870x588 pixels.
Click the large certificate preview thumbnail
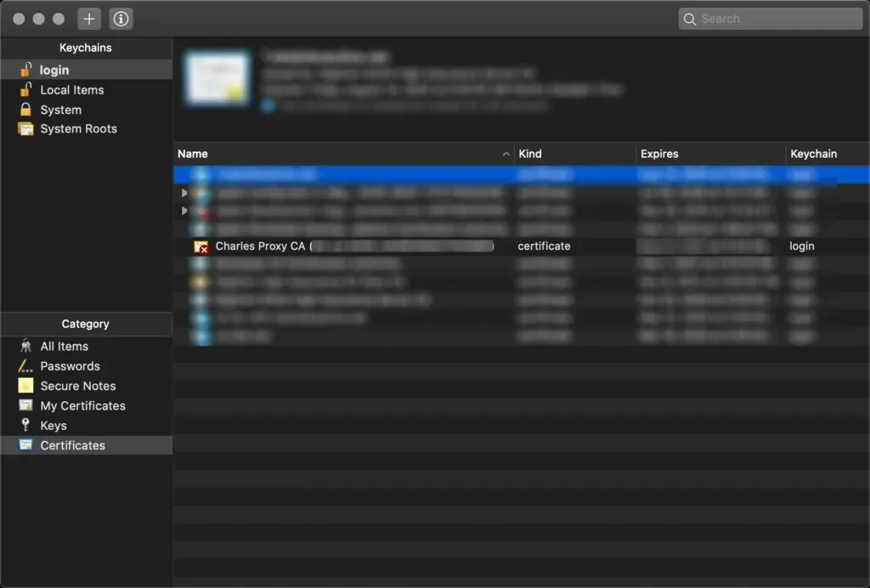pyautogui.click(x=217, y=78)
